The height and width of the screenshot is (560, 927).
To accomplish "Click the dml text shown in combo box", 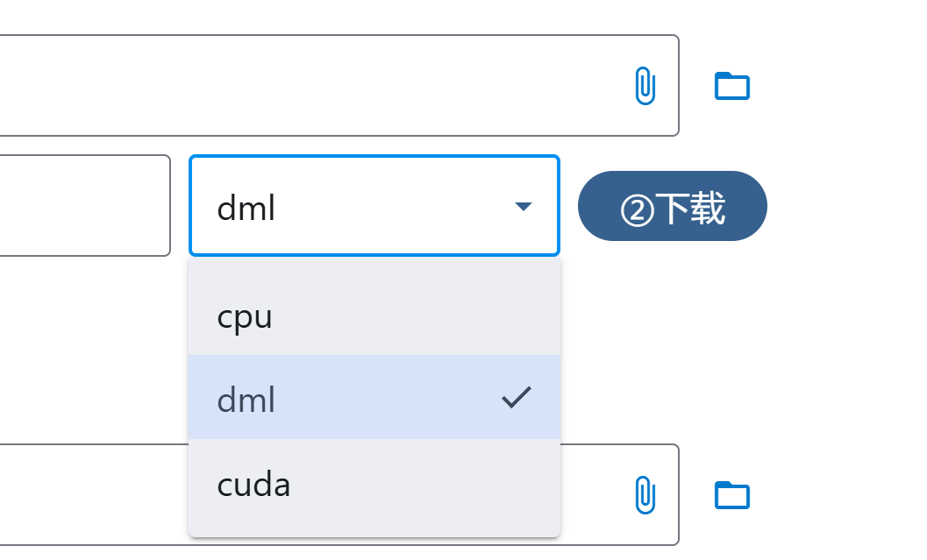I will point(246,209).
